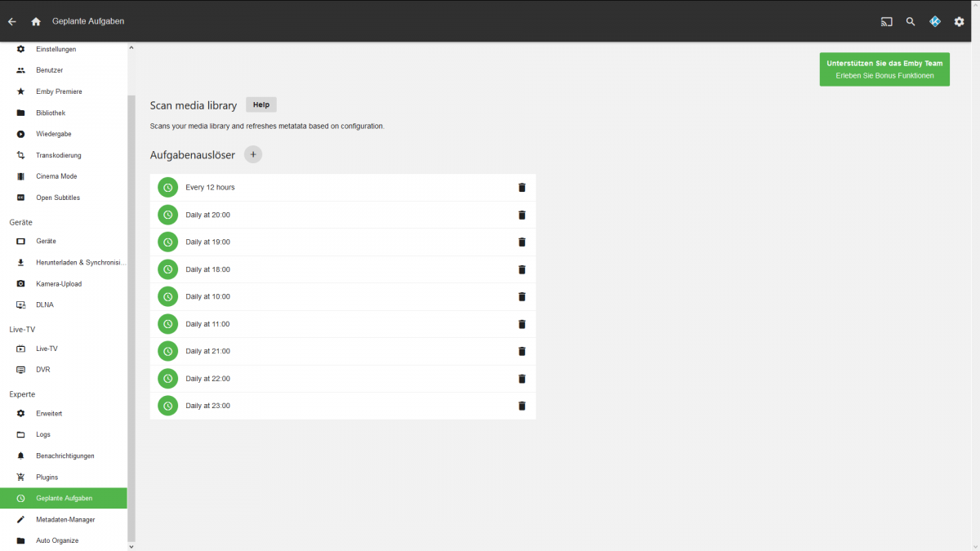The height and width of the screenshot is (551, 980).
Task: Open Metadaten-Manager in sidebar
Action: pos(64,519)
